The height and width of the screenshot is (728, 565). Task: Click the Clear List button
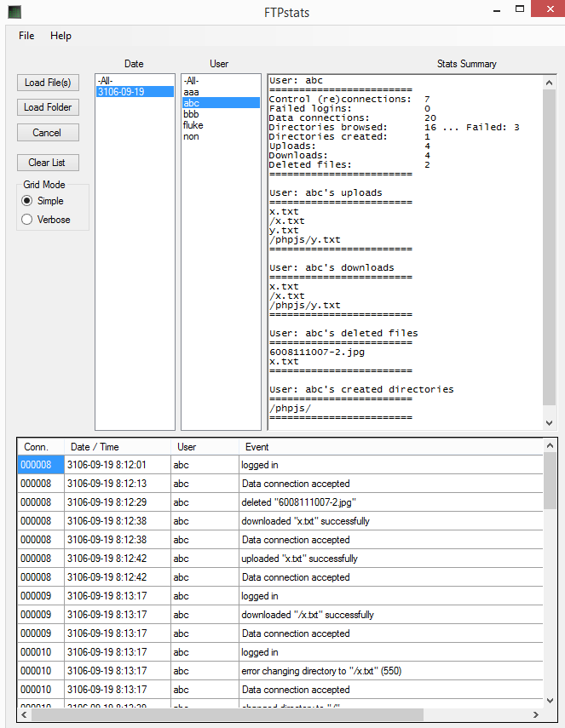click(47, 163)
